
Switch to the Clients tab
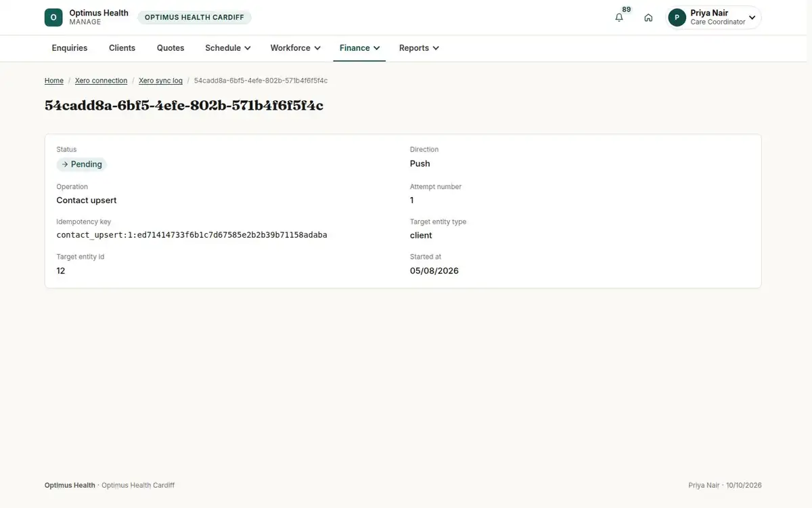(x=122, y=48)
